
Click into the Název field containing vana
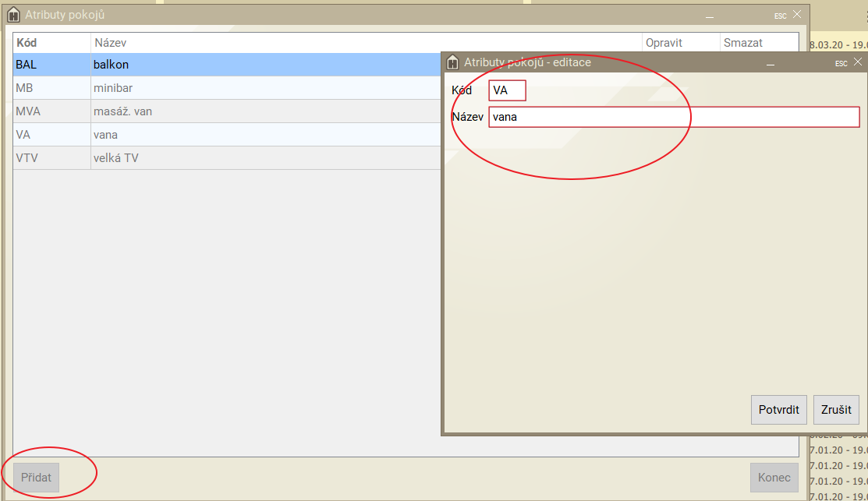point(674,117)
